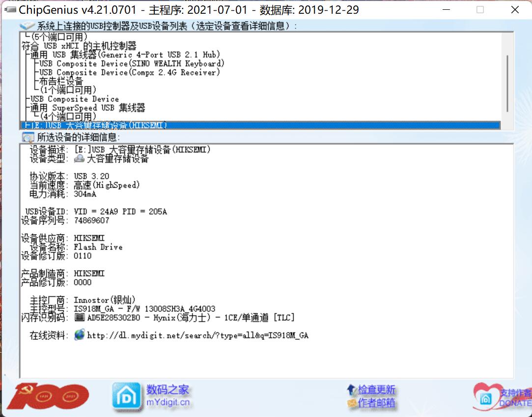Click the mass storage device type icon
Viewport: 532px width, 417px height.
79,158
